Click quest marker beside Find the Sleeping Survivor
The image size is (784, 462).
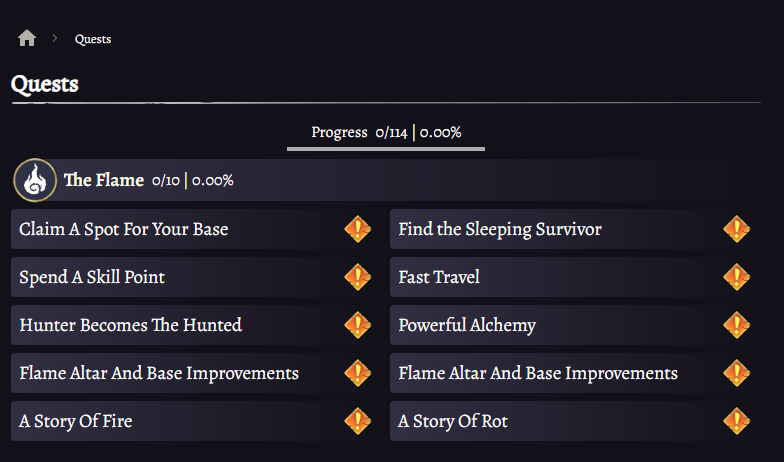(736, 229)
